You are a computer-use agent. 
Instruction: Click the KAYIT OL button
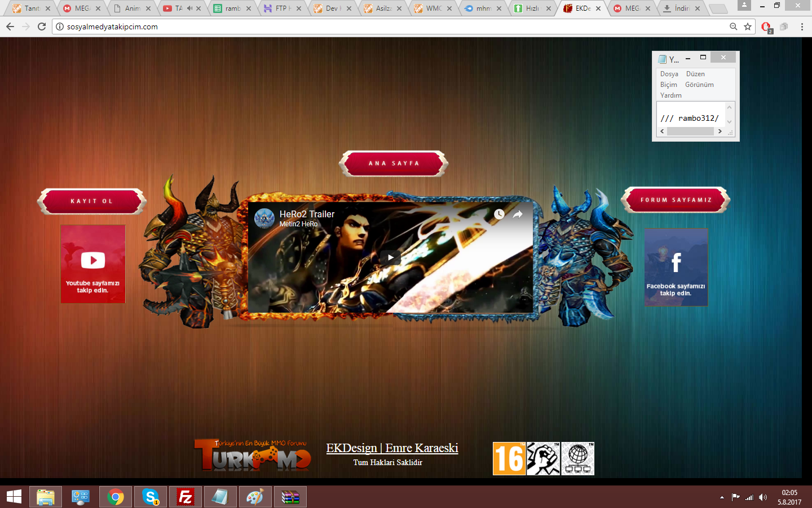click(92, 202)
